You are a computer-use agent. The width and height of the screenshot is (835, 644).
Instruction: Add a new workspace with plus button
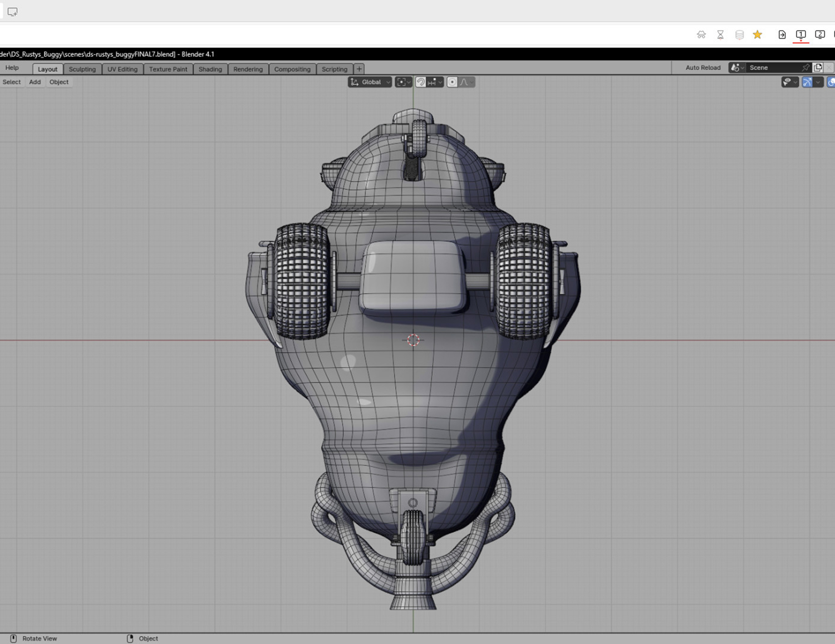click(x=359, y=69)
